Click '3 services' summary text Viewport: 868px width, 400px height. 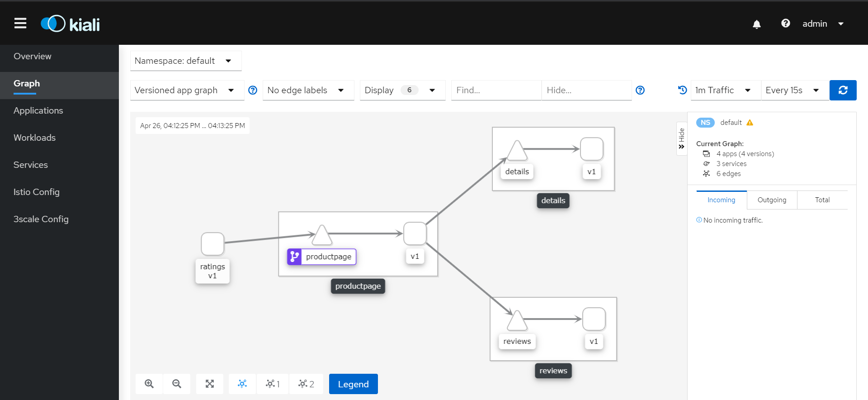731,164
